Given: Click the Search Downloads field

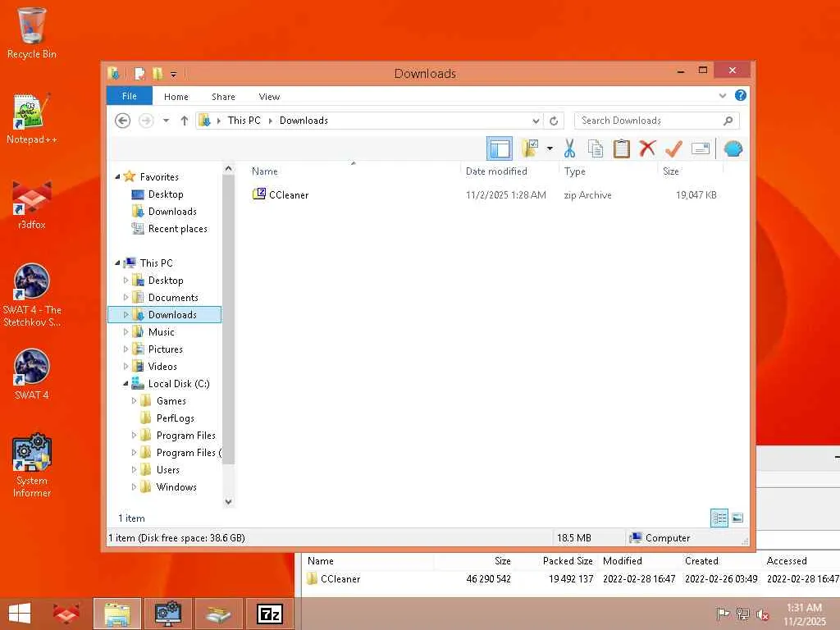Looking at the screenshot, I should coord(656,121).
